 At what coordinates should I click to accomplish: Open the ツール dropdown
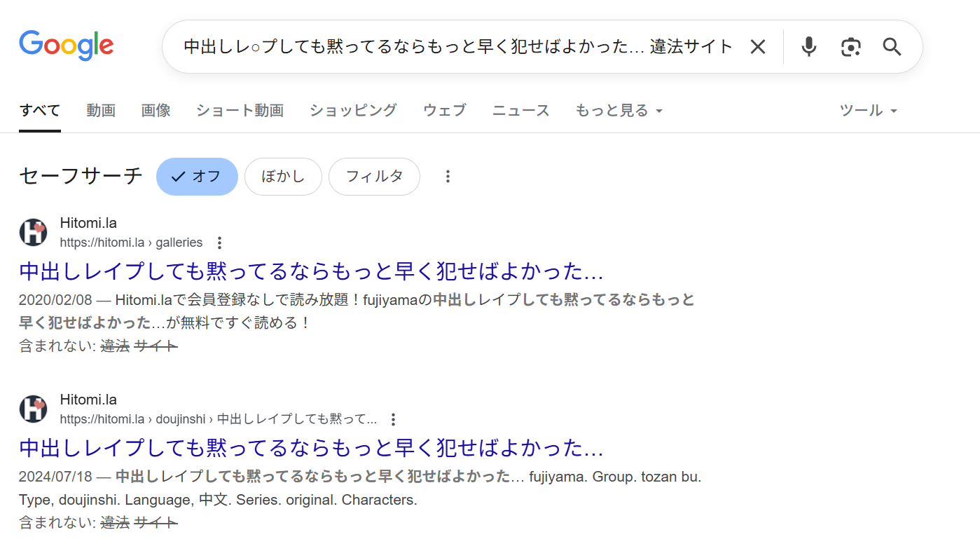pyautogui.click(x=867, y=110)
